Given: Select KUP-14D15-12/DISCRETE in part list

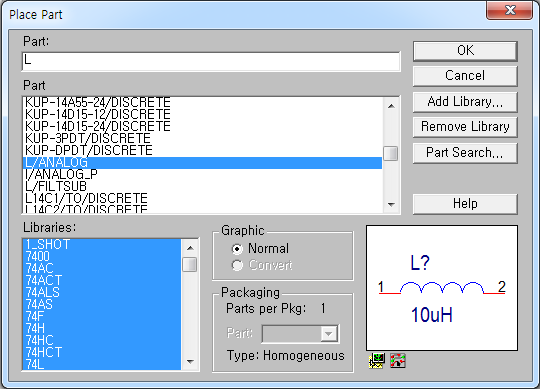Looking at the screenshot, I should click(x=202, y=114).
